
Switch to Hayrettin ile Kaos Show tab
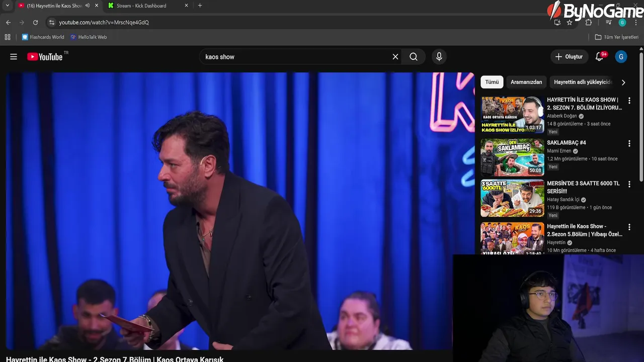(58, 6)
